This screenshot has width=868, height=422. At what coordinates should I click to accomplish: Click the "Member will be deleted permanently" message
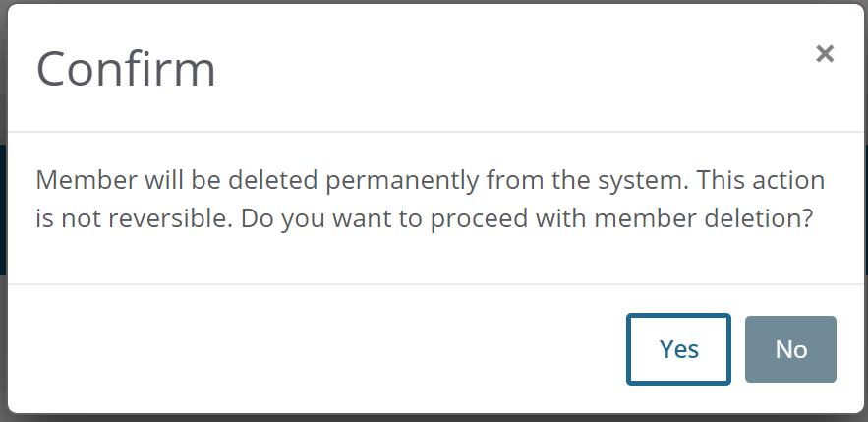pos(258,180)
